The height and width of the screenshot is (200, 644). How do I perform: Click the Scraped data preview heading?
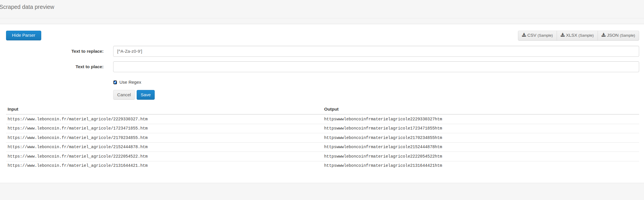(x=27, y=7)
